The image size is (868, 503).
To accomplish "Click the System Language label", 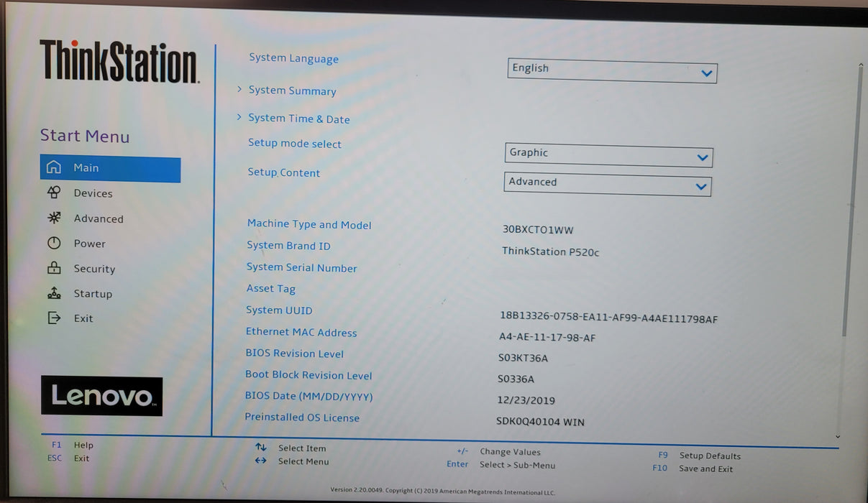I will (293, 58).
